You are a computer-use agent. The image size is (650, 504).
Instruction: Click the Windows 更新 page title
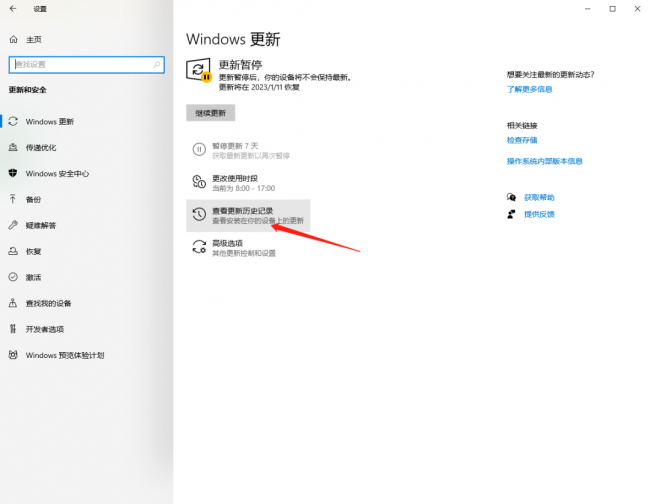coord(233,39)
